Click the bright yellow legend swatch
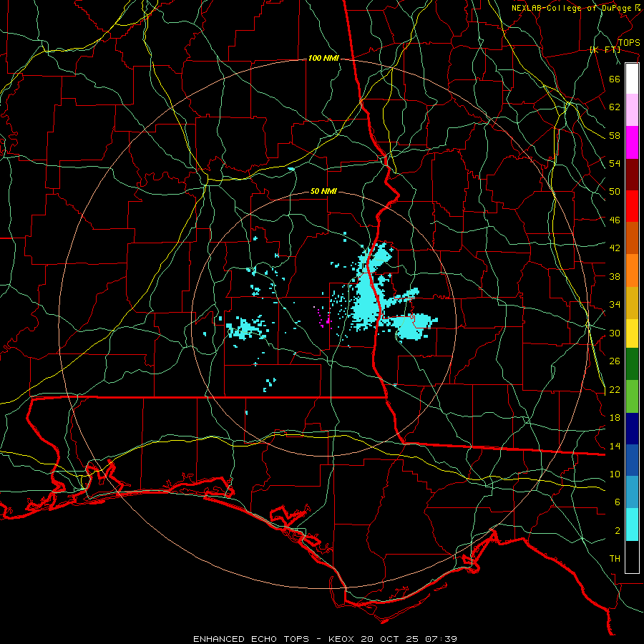Image resolution: width=644 pixels, height=644 pixels. 632,333
